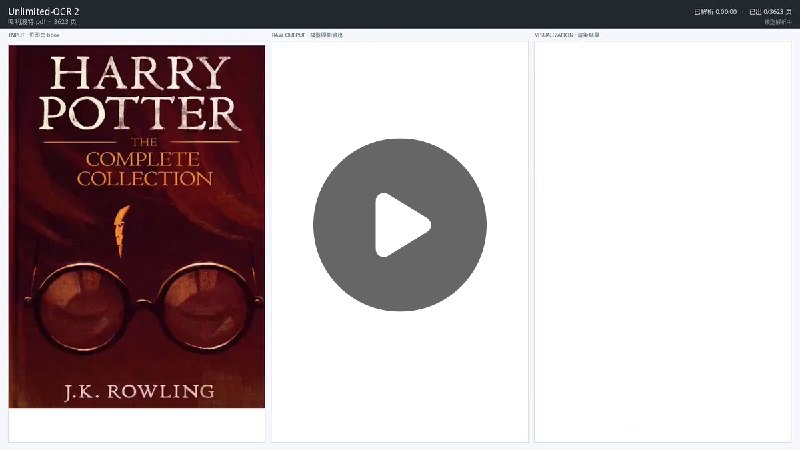Click the 0/3623 pages output counter

pyautogui.click(x=770, y=12)
